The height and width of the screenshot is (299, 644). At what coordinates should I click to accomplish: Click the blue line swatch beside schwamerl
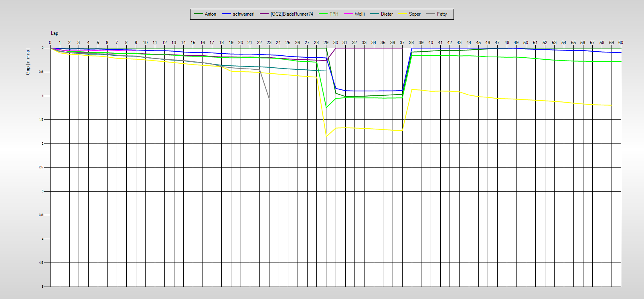click(x=227, y=14)
